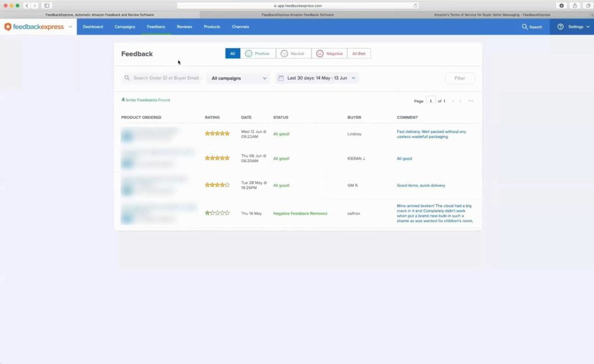Click the FeedbackExpress logo

[34, 27]
